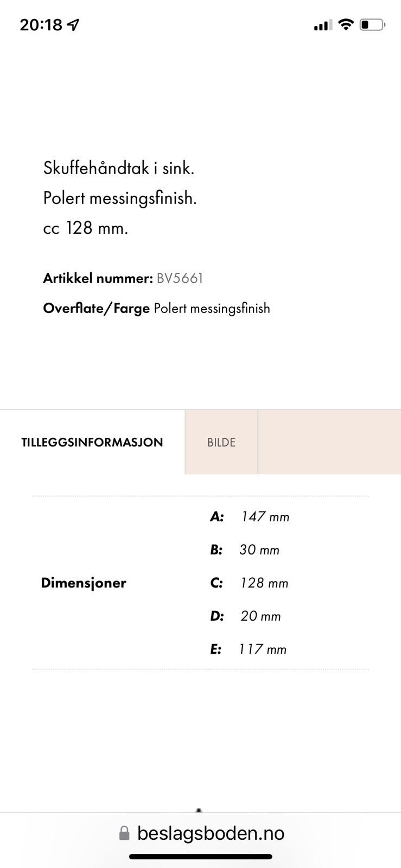This screenshot has width=401, height=868.
Task: Tap the home indicator bar at bottom
Action: coord(200,857)
